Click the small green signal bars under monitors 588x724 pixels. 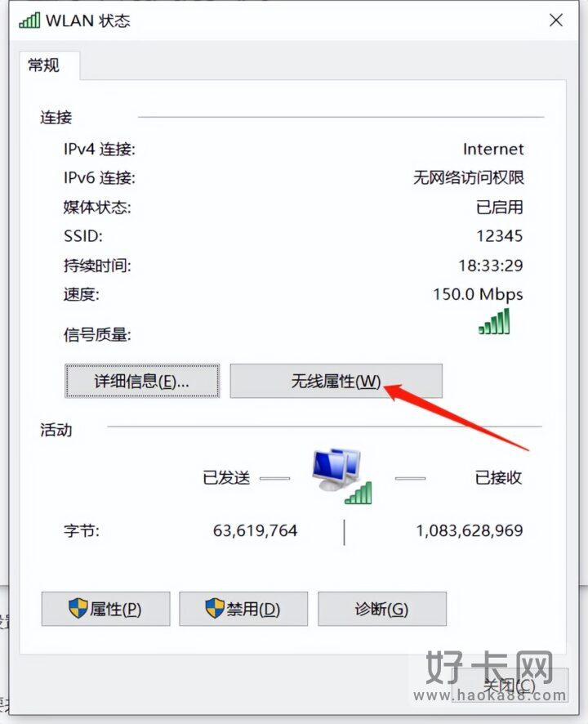tap(359, 493)
